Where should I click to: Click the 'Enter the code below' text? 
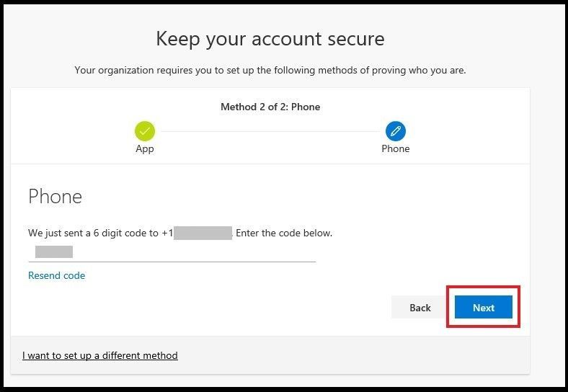[284, 233]
